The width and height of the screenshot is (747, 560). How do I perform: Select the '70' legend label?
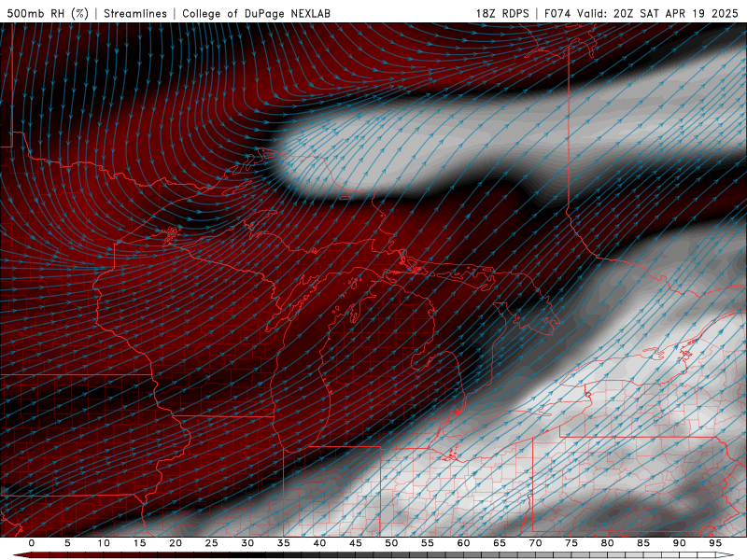coord(535,543)
